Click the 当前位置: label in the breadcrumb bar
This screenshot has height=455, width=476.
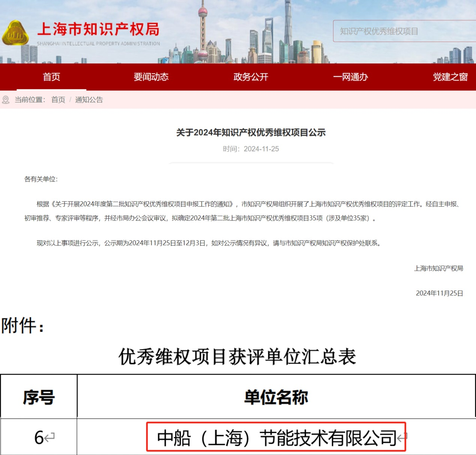[x=30, y=100]
